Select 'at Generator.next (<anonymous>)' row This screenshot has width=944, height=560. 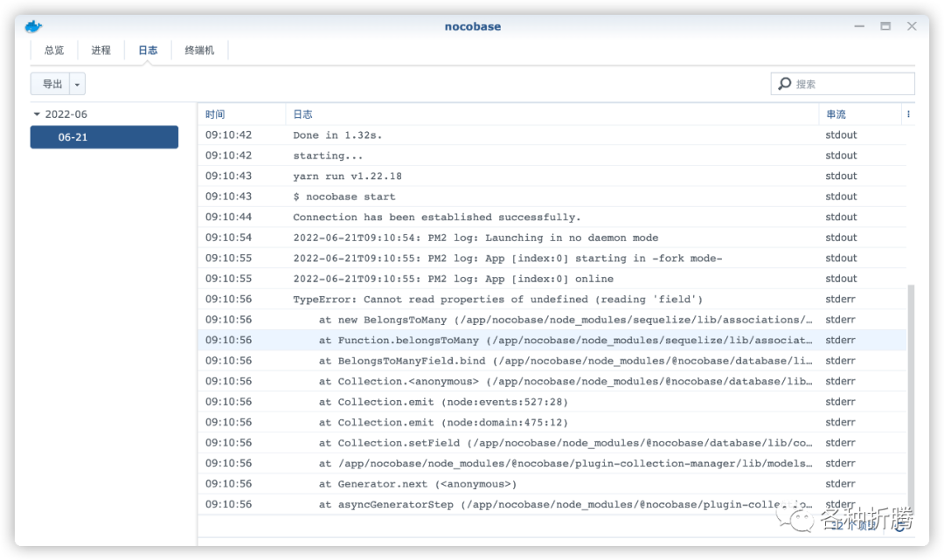552,484
